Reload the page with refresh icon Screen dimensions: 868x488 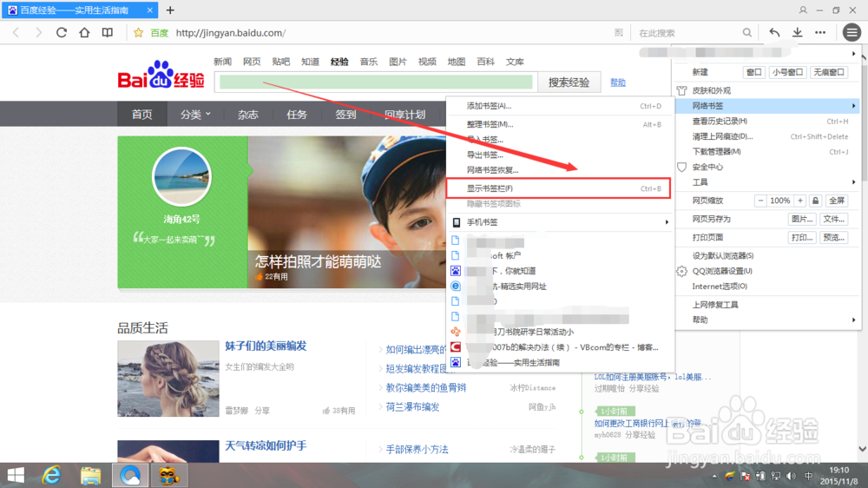pos(62,33)
